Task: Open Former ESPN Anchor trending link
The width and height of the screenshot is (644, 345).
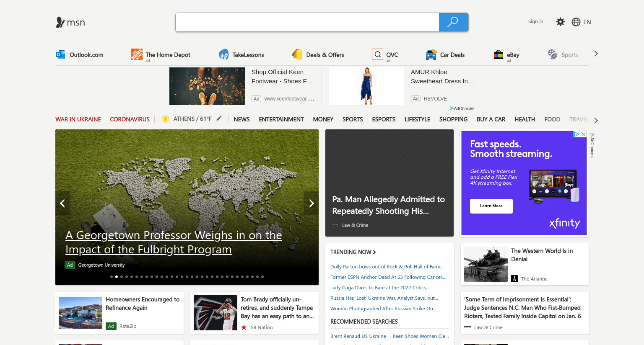Action: (388, 277)
